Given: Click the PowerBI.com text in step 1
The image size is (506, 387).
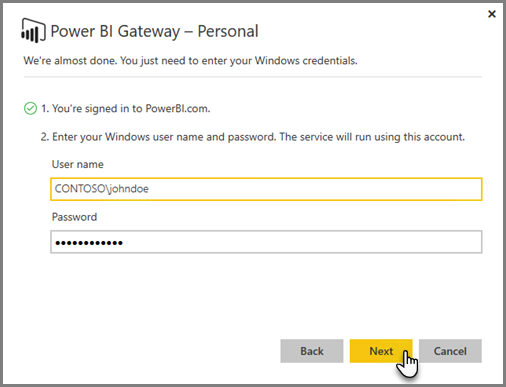Looking at the screenshot, I should click(178, 109).
